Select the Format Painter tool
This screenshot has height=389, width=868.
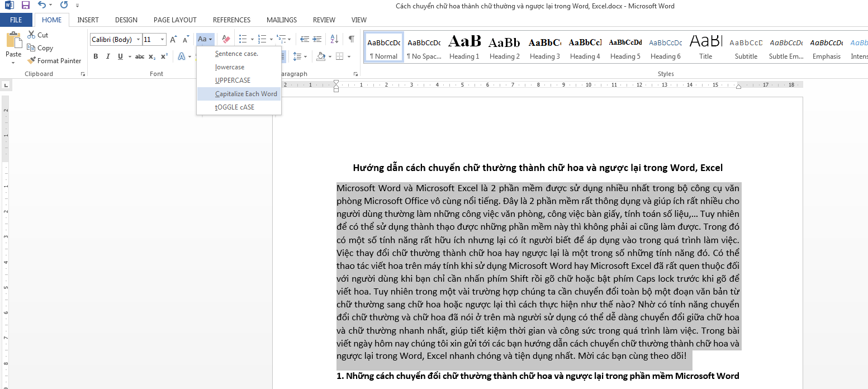(x=54, y=60)
